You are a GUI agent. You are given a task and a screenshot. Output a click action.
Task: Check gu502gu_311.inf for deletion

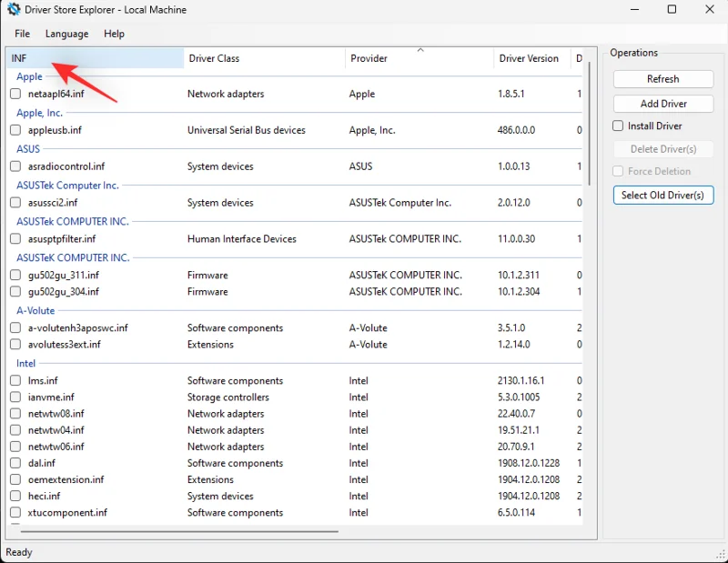pos(15,275)
